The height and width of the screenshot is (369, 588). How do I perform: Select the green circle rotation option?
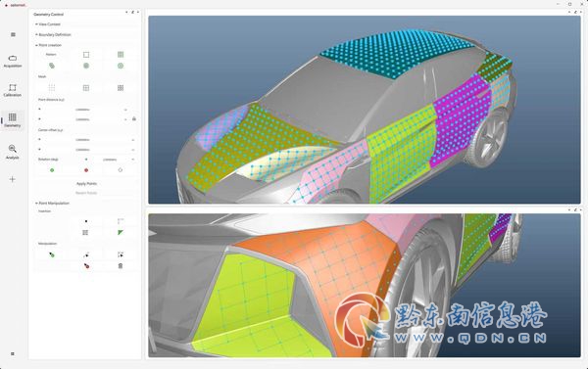pyautogui.click(x=52, y=170)
